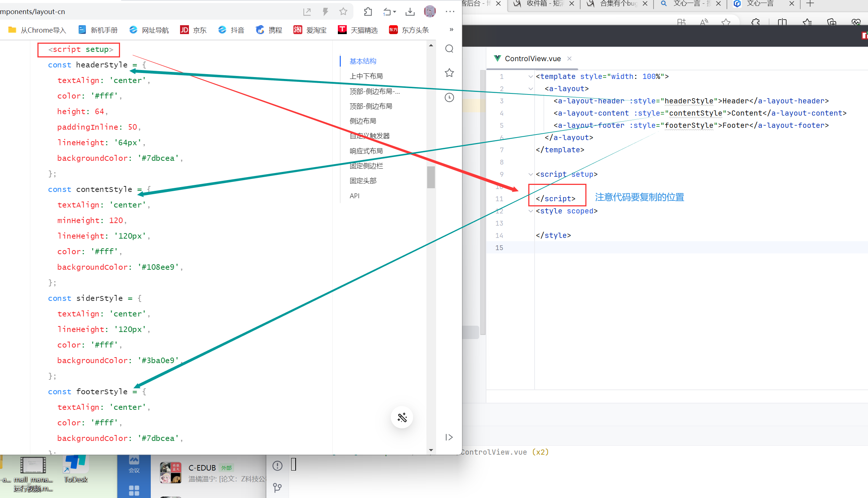This screenshot has width=868, height=498.
Task: Open the Git branch icon in IDE sidebar
Action: tap(277, 488)
